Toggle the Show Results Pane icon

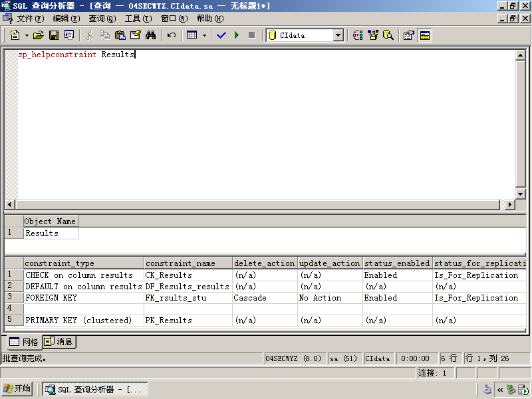point(424,35)
